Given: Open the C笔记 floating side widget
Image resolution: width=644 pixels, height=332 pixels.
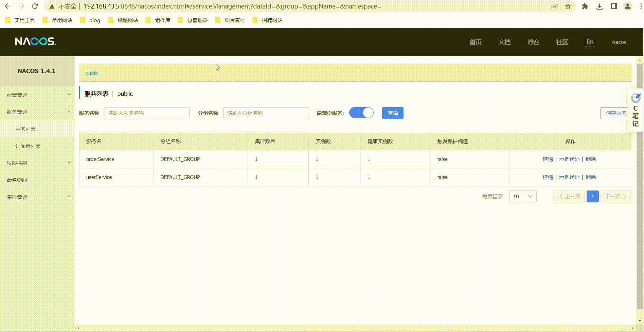Looking at the screenshot, I should coord(635,110).
